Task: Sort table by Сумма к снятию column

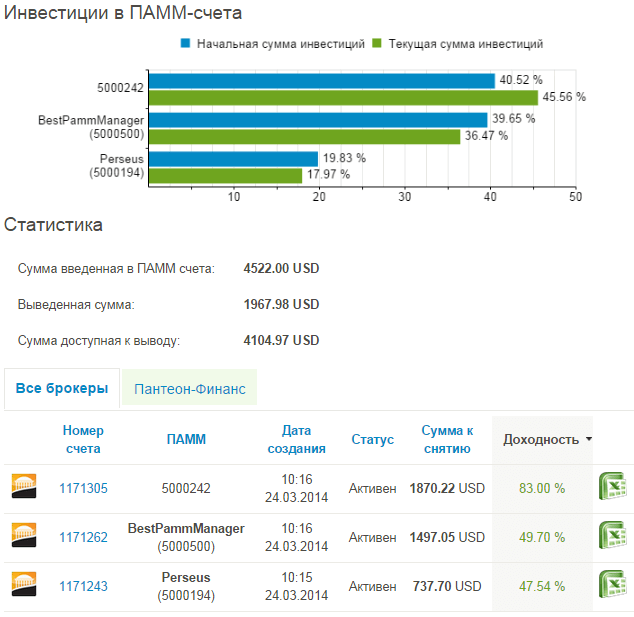Action: [x=447, y=439]
